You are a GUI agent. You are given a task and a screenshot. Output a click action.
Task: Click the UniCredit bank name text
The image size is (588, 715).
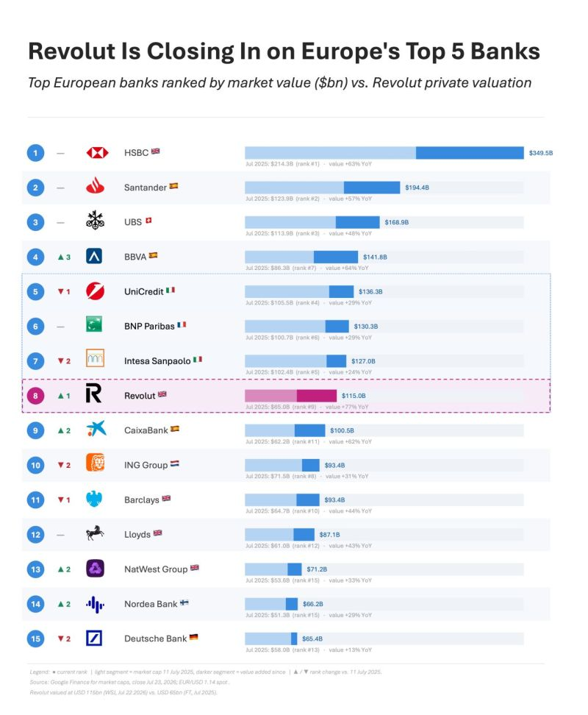pyautogui.click(x=143, y=292)
